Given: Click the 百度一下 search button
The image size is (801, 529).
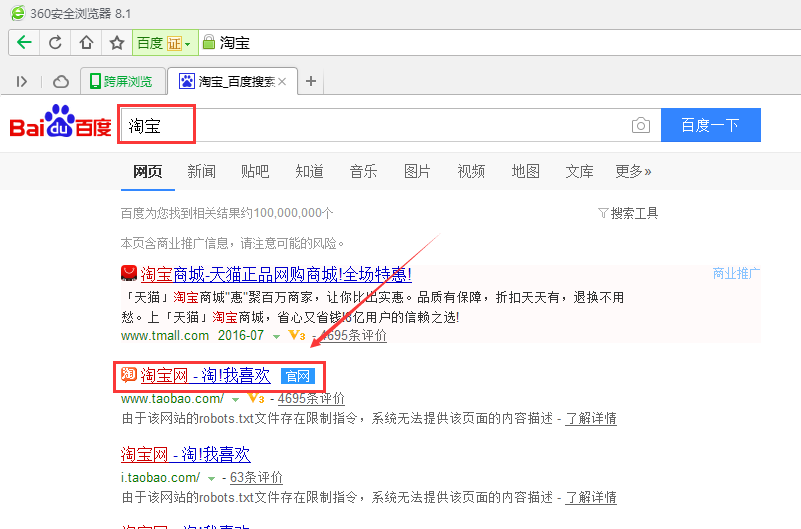Looking at the screenshot, I should pyautogui.click(x=711, y=125).
